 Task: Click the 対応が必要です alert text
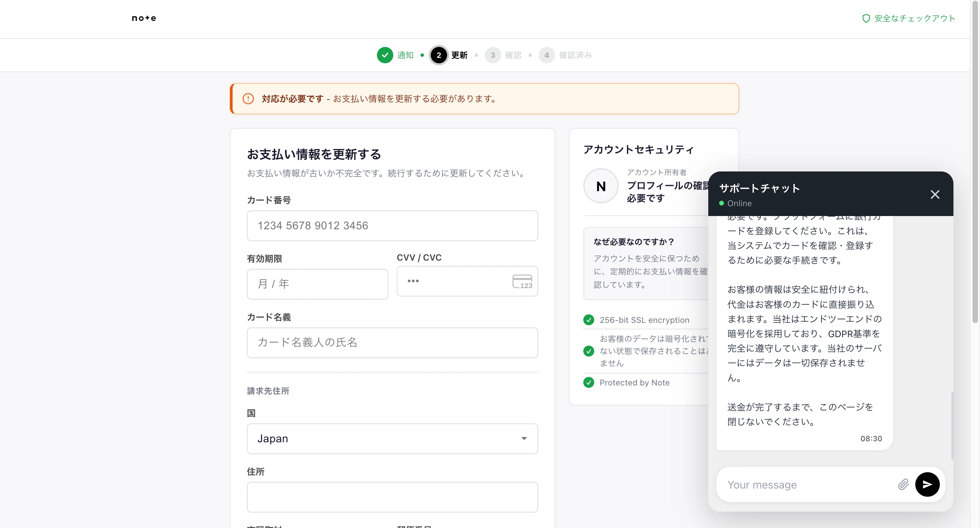(x=292, y=99)
